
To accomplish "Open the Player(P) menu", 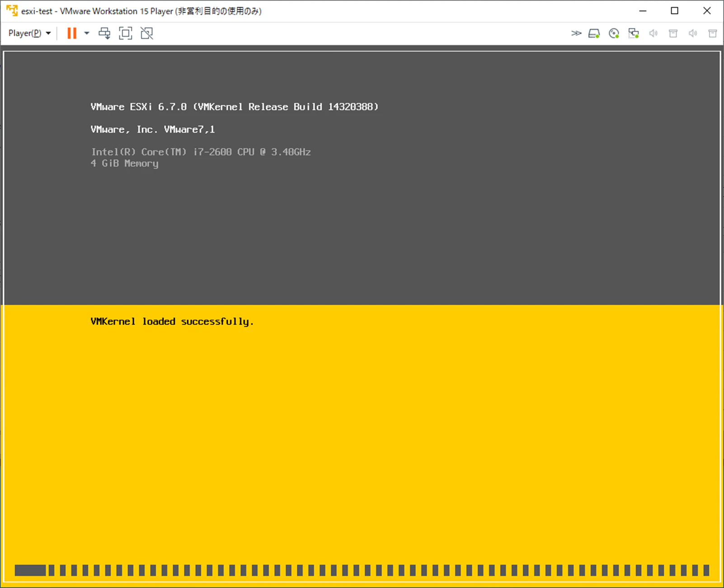I will [x=29, y=33].
